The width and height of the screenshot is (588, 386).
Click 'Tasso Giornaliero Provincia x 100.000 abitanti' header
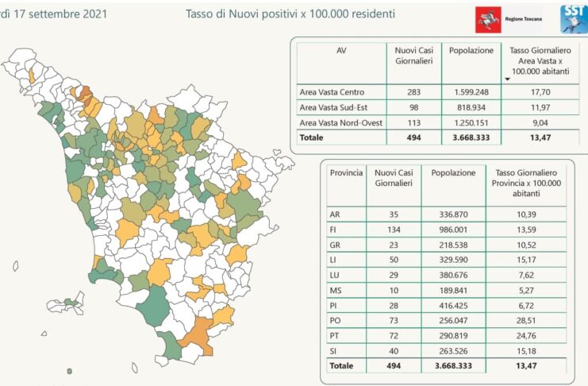coord(526,183)
